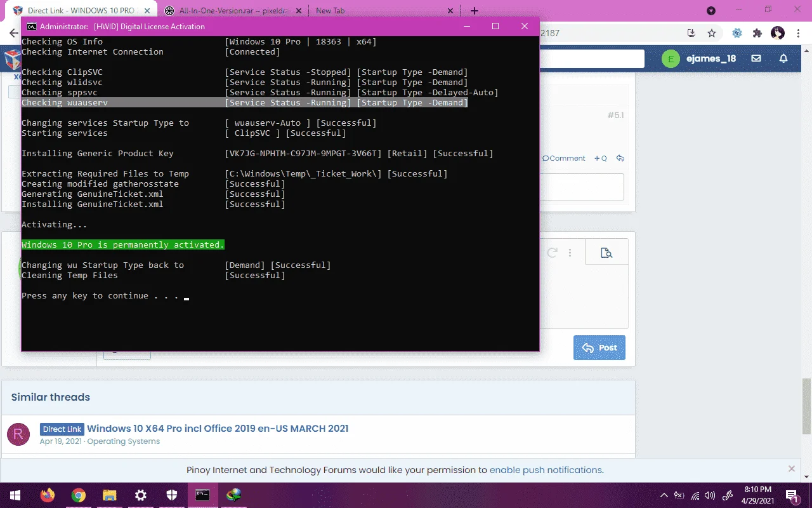Click the highlighted 'Checking wuauserv' line
812x508 pixels.
pos(245,103)
